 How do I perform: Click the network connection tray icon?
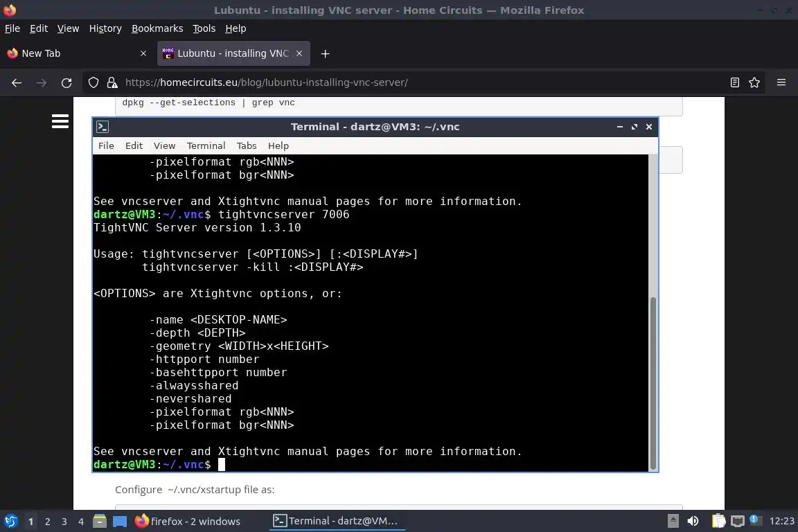point(738,521)
